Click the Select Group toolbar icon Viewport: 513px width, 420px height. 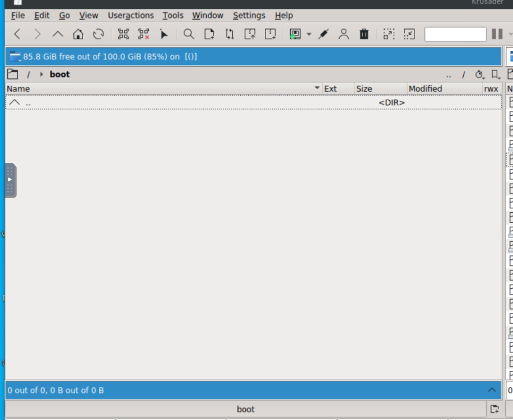tap(123, 34)
